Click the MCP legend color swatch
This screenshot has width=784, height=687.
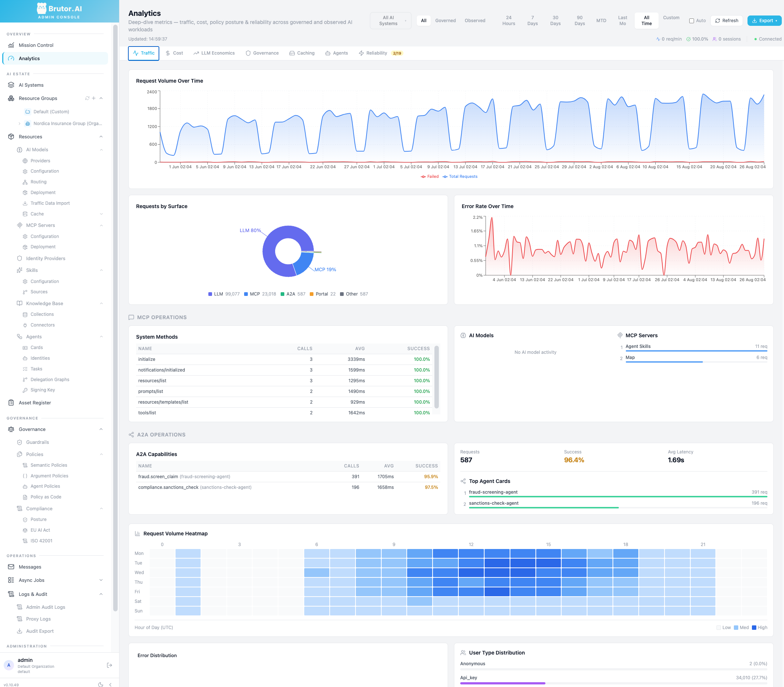[x=246, y=294]
